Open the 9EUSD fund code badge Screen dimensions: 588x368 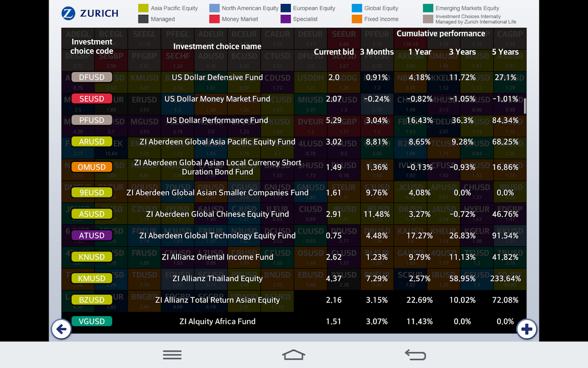pos(92,193)
